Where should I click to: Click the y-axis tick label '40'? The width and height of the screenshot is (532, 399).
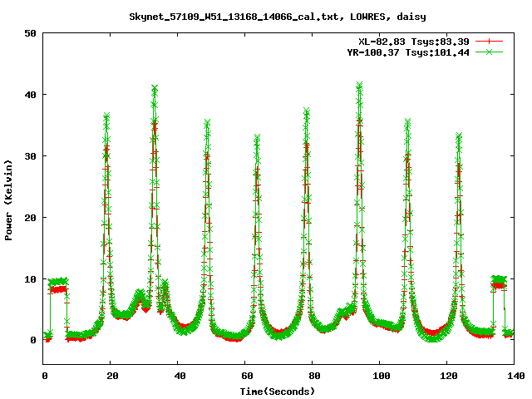pos(30,95)
